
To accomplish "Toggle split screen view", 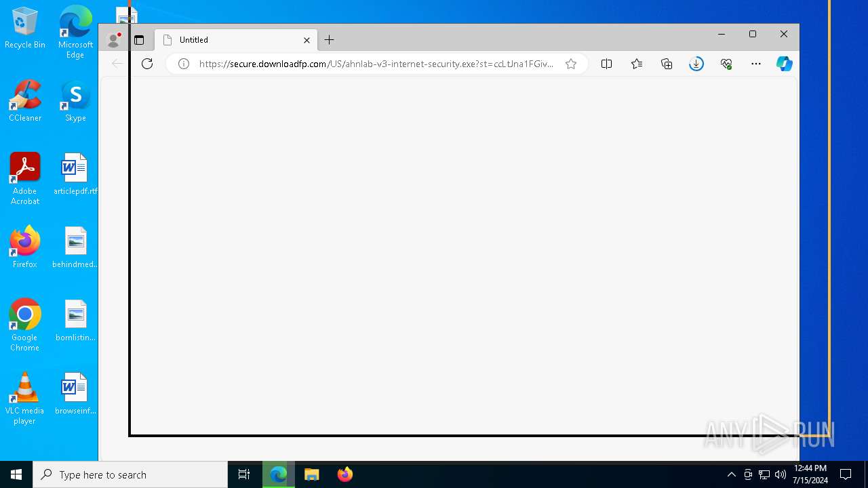I will pos(607,64).
